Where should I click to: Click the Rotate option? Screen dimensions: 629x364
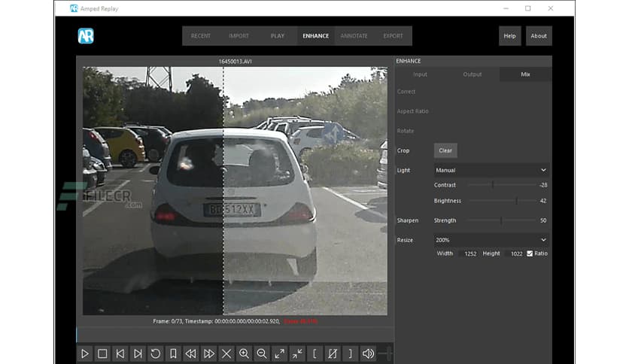405,131
